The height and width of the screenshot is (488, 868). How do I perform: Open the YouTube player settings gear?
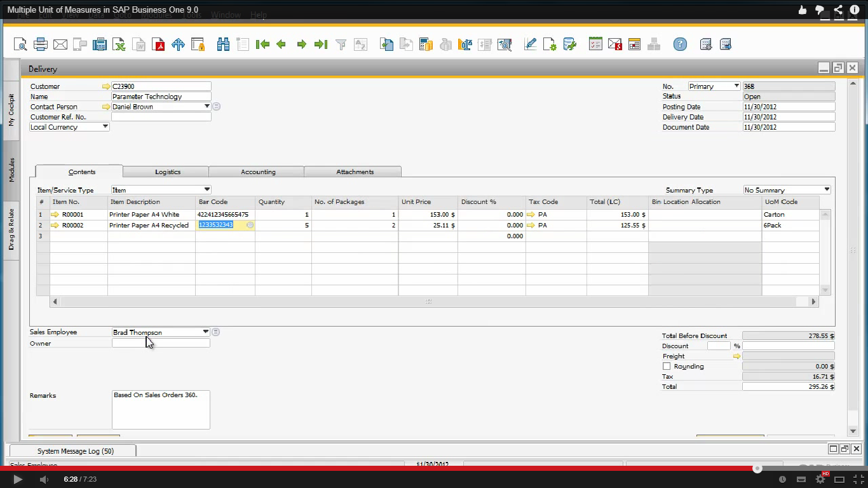point(820,480)
